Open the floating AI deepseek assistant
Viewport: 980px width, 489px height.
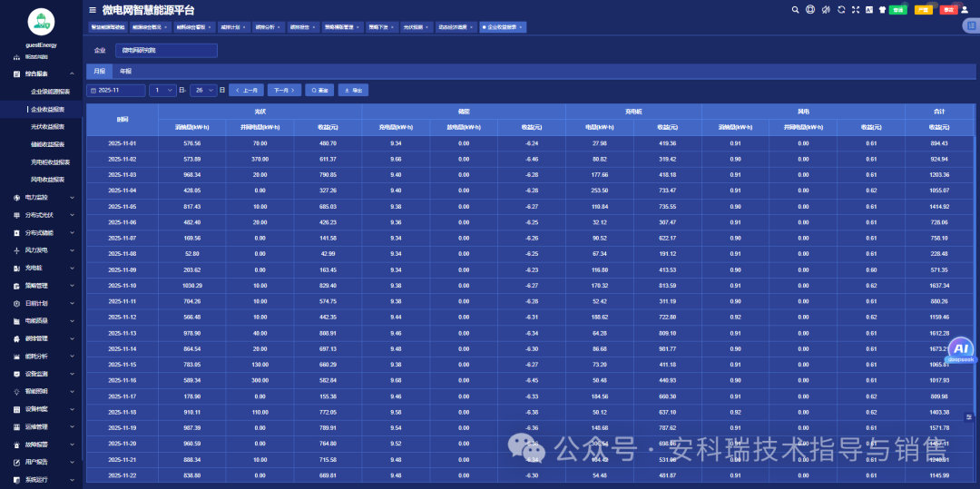(961, 350)
